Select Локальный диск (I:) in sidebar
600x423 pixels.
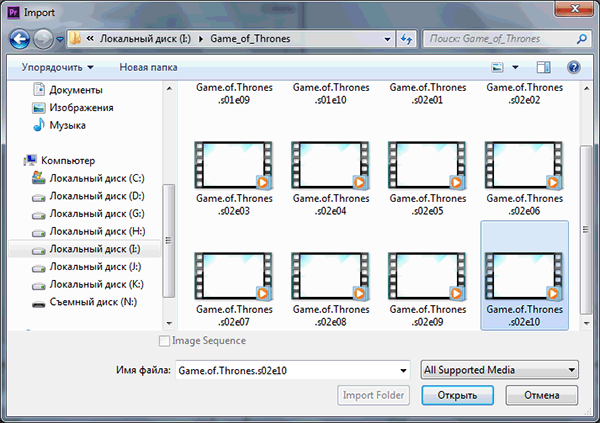[x=84, y=249]
